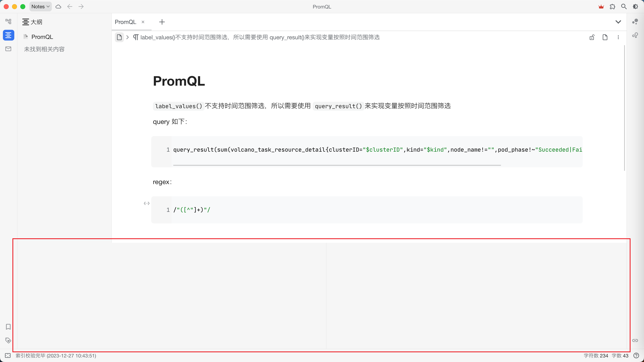644x362 pixels.
Task: Open the file tree panel icon
Action: click(x=8, y=22)
